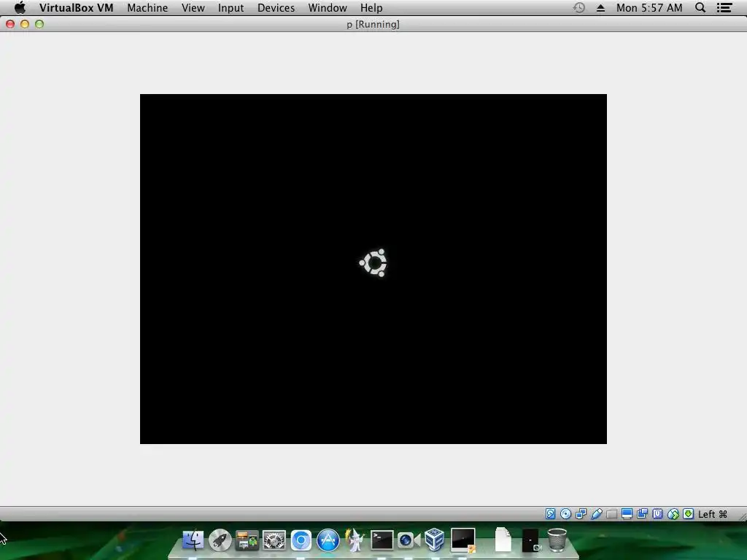This screenshot has width=747, height=560.
Task: Open the Machine menu
Action: click(147, 7)
